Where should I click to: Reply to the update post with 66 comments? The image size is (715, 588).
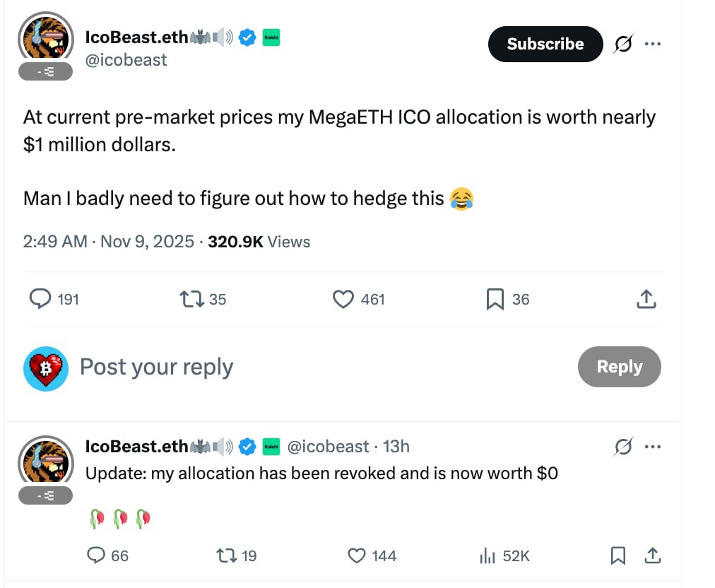96,556
